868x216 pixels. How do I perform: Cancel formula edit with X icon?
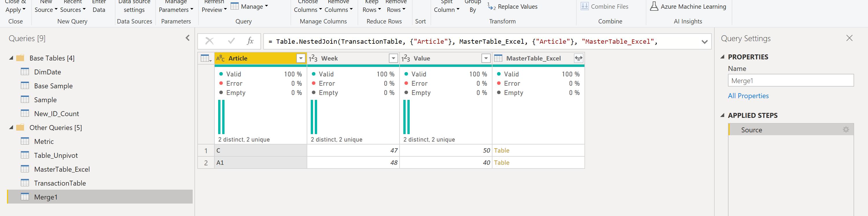[209, 41]
